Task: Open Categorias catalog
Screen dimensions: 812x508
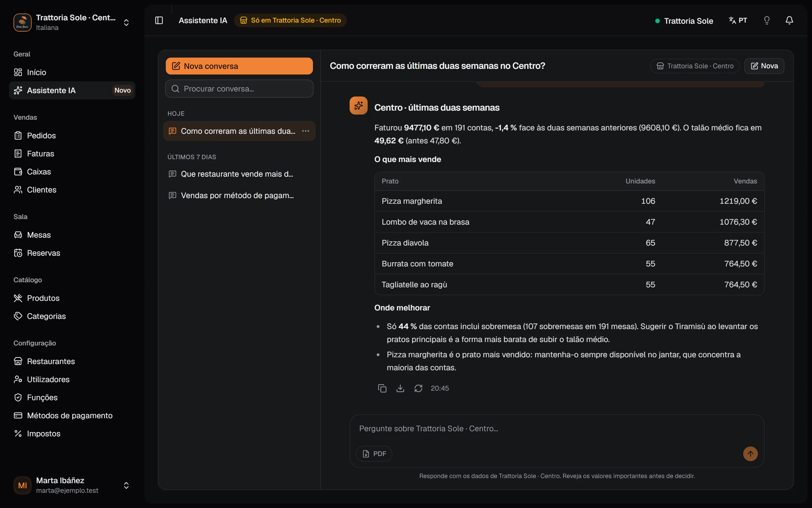Action: [72, 316]
